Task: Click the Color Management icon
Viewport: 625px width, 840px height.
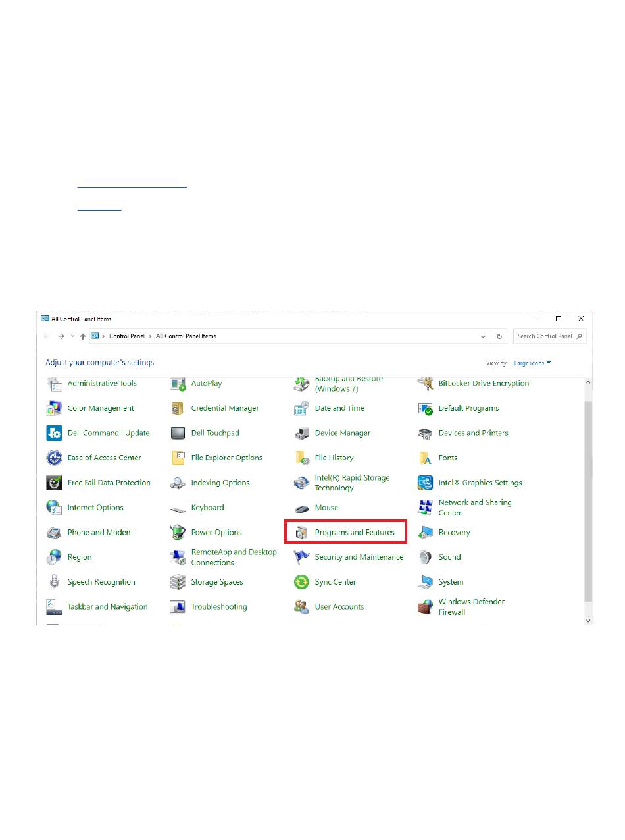Action: point(55,408)
